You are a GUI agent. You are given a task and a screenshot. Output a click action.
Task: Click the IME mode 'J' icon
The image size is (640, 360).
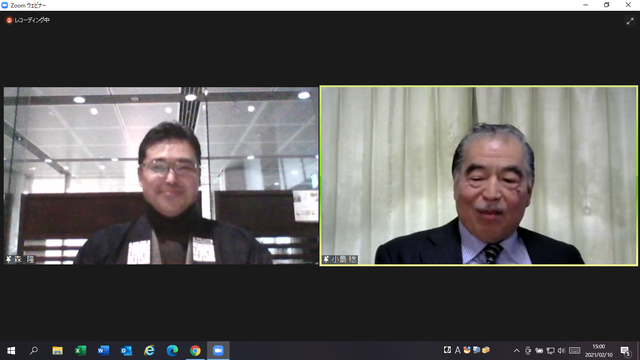pos(447,350)
